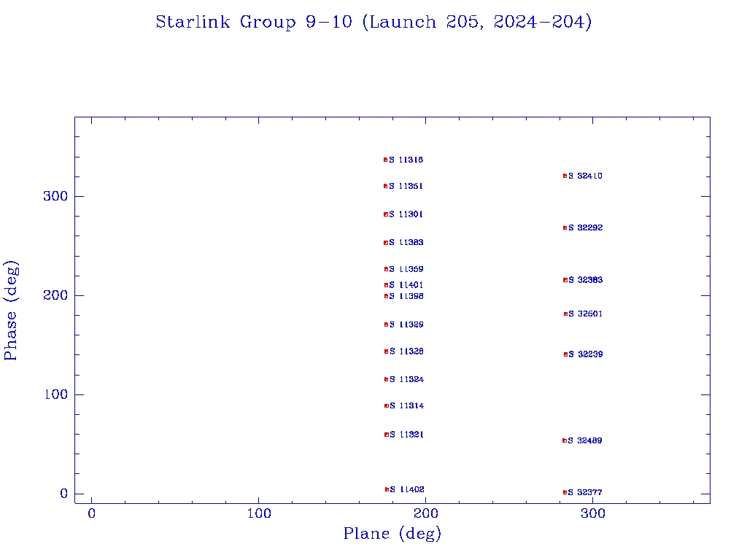
Task: Select the S 11402 marker near bottom
Action: click(x=387, y=489)
